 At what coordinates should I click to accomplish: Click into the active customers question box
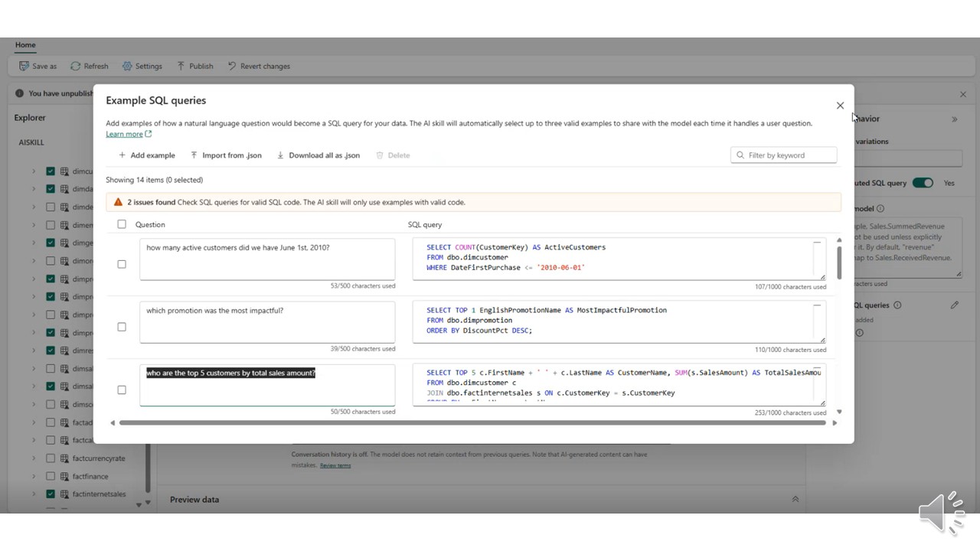(x=267, y=259)
